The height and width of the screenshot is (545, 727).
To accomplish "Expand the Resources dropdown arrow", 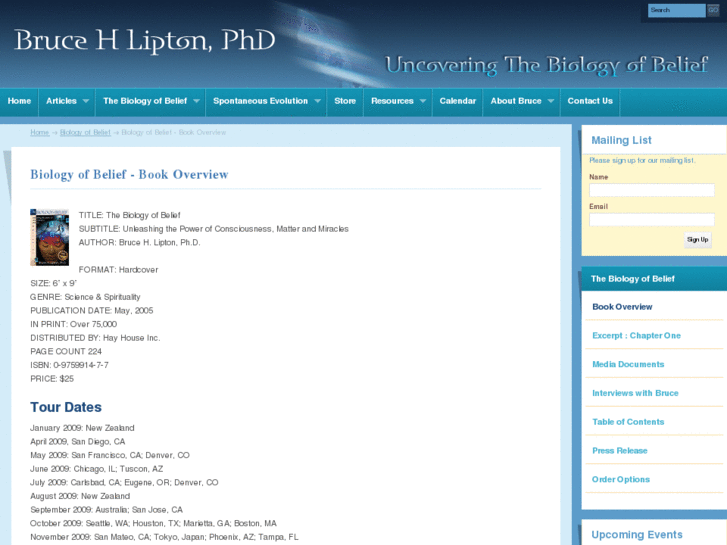I will coord(423,101).
